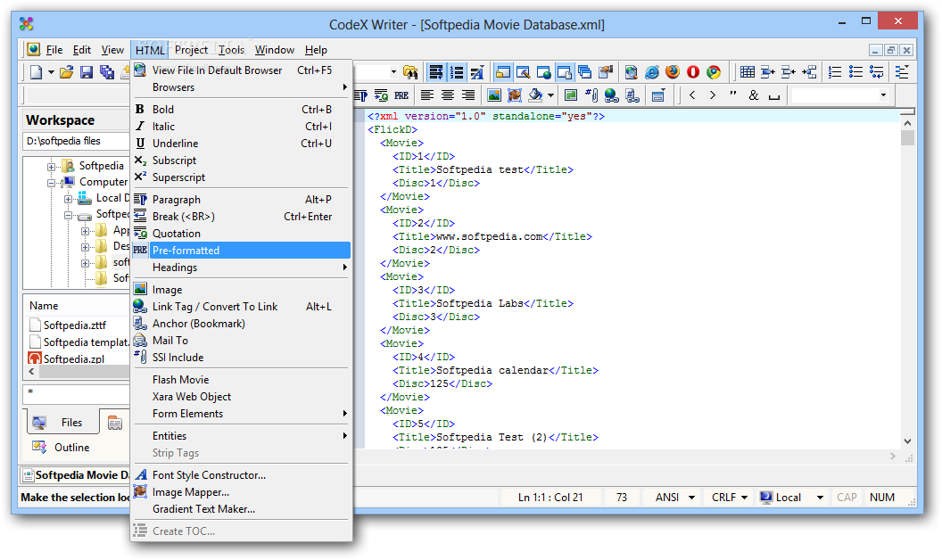Select the Outline tab
The width and height of the screenshot is (942, 560).
[62, 447]
